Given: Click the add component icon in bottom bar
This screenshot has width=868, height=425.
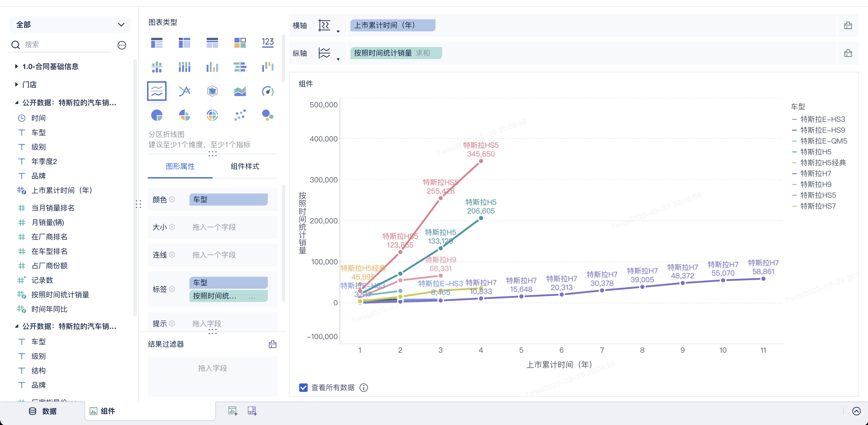Looking at the screenshot, I should pos(233,411).
